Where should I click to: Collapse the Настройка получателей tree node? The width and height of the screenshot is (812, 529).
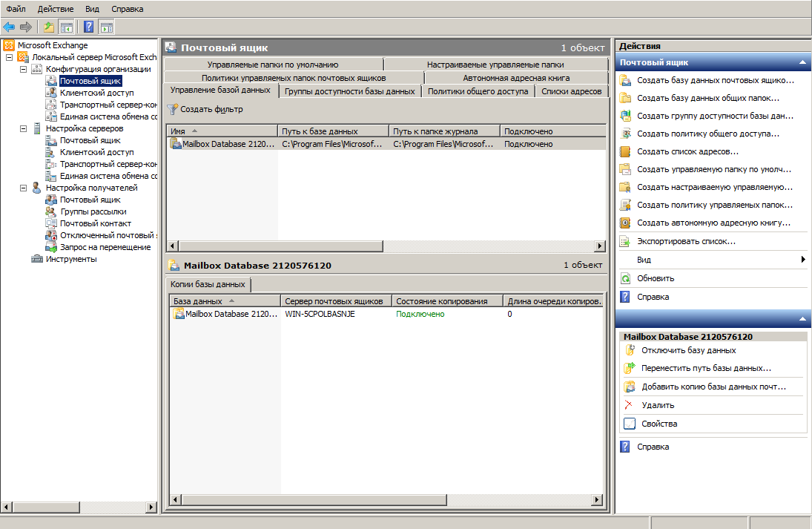23,188
